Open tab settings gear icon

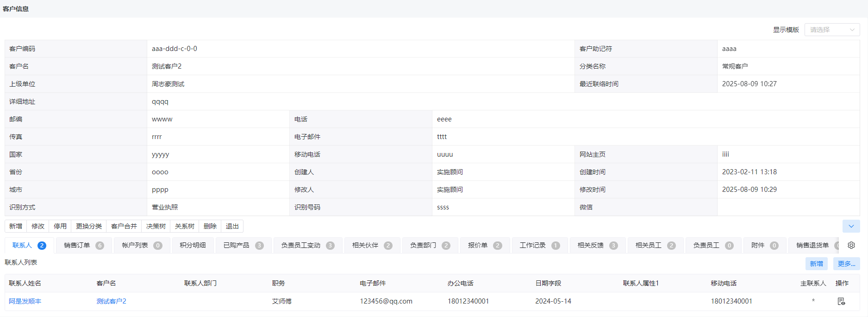[x=851, y=245]
